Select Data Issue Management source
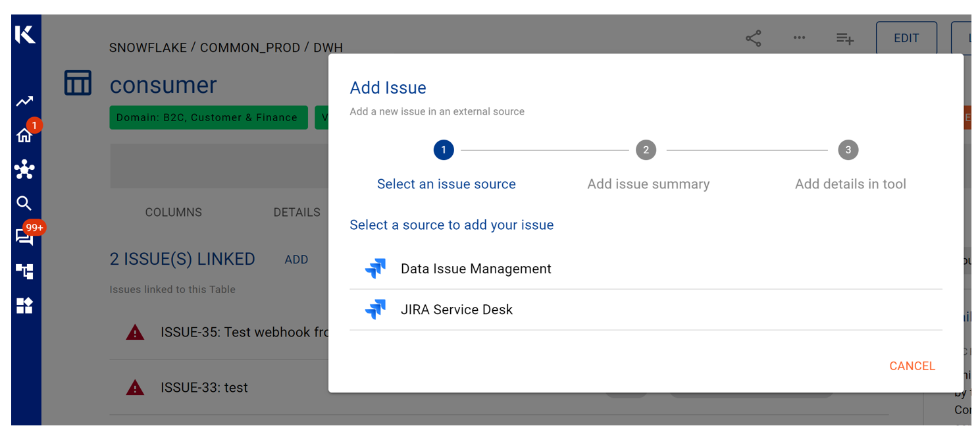This screenshot has height=430, width=980. [x=475, y=269]
